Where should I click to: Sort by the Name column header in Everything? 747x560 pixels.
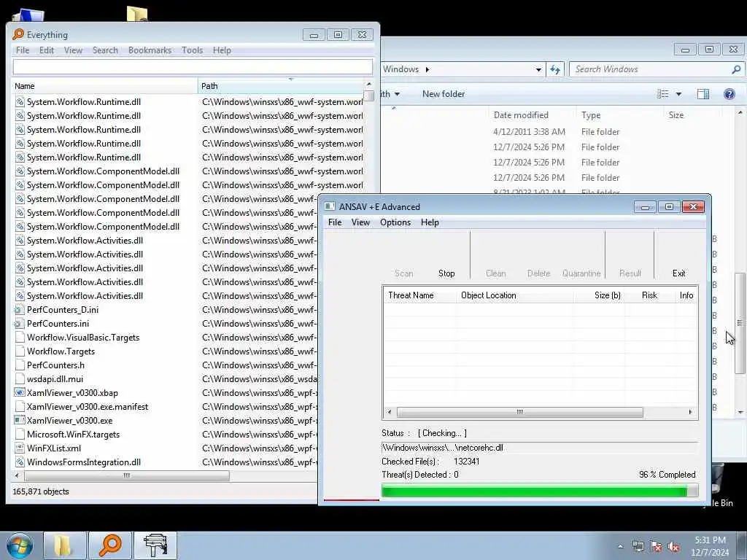(x=105, y=86)
